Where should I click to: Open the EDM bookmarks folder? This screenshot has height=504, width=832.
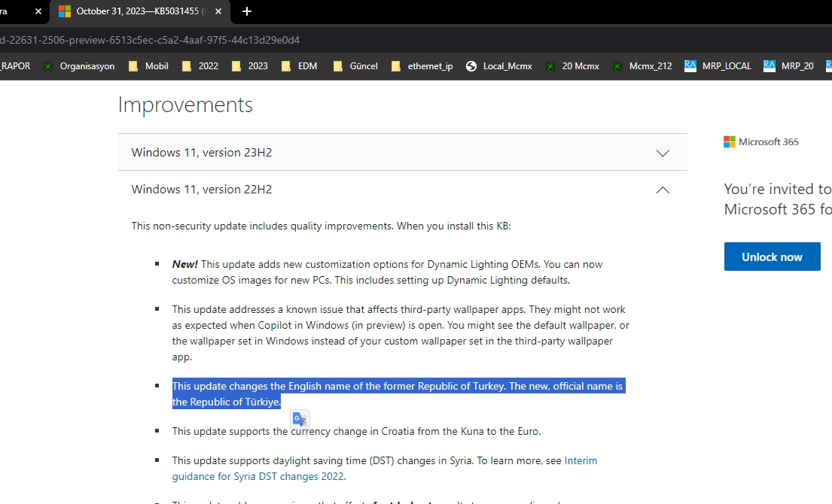[299, 66]
